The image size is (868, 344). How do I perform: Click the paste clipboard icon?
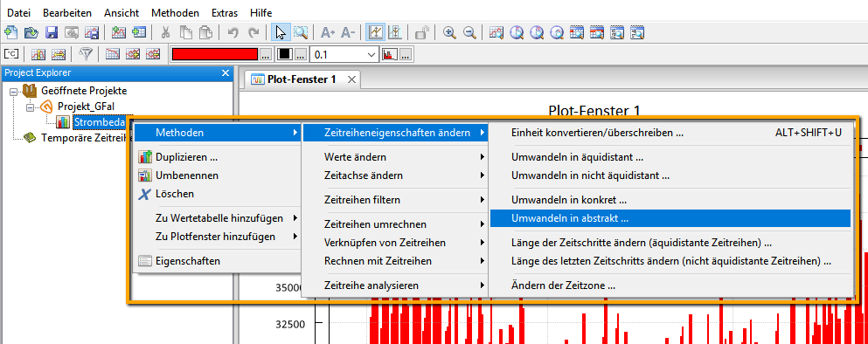(205, 32)
